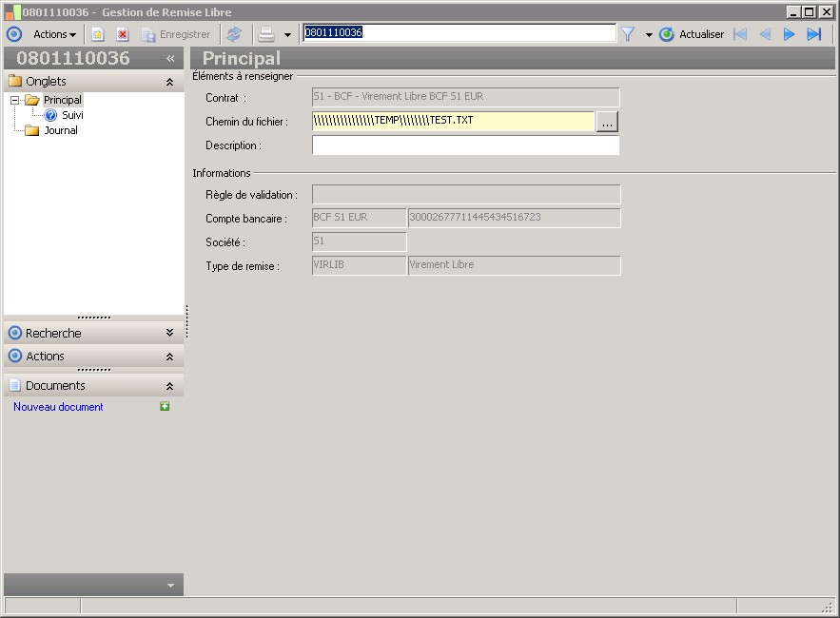This screenshot has width=840, height=618.
Task: Open the dropdown arrow at bottom of left pane
Action: 170,586
